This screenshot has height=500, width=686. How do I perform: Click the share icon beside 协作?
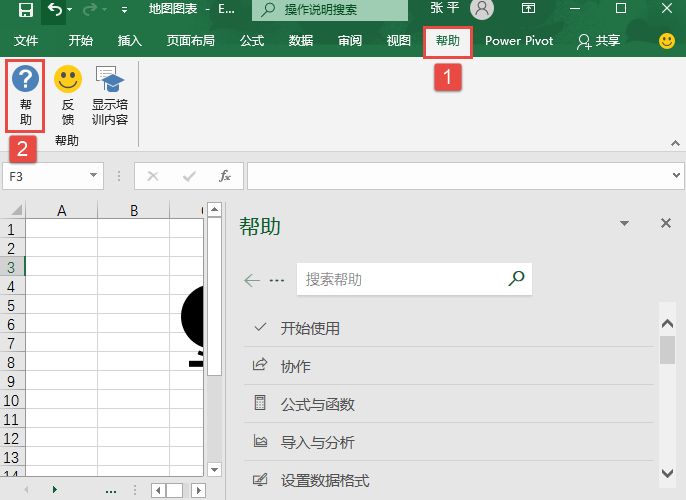tap(260, 364)
